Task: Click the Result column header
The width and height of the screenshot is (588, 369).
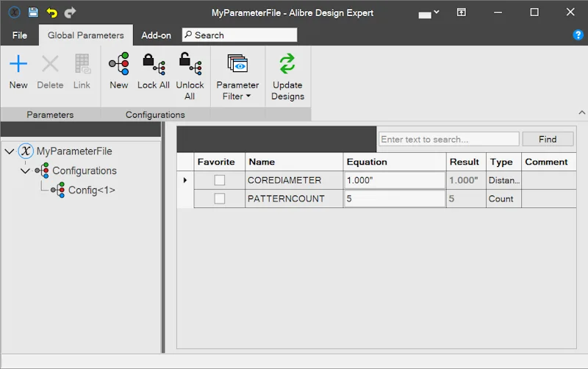Action: [466, 162]
